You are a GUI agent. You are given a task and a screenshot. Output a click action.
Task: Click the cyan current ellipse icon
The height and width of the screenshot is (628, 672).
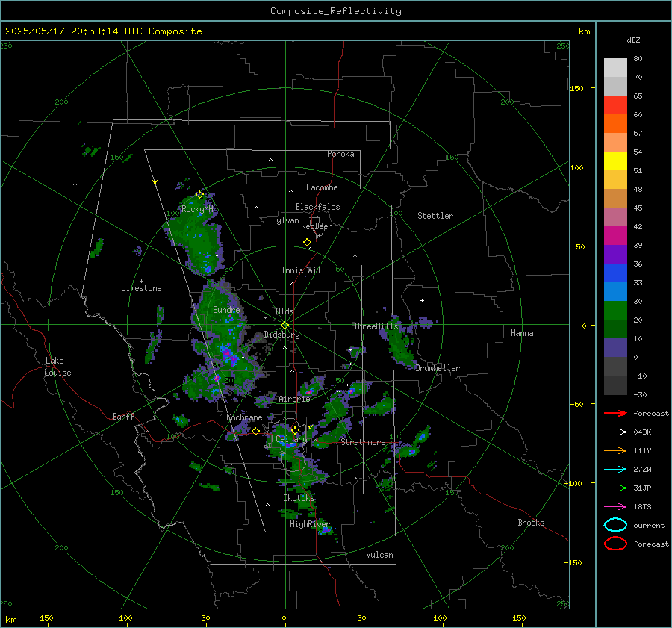(615, 525)
